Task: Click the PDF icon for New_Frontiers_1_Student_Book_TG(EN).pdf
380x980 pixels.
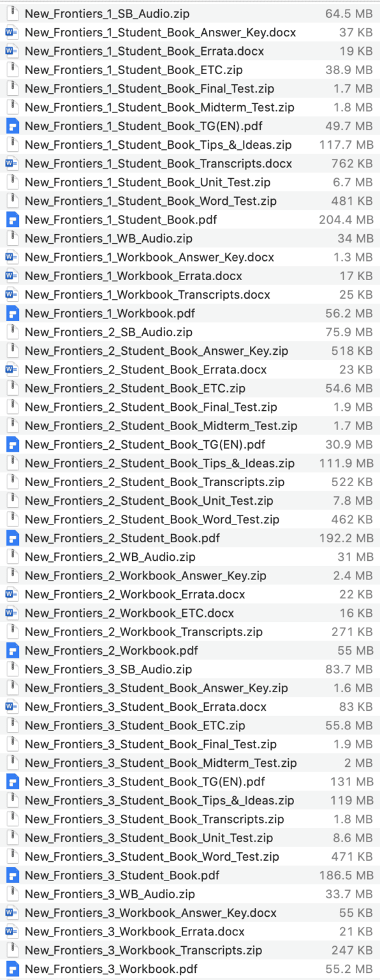Action: tap(14, 126)
